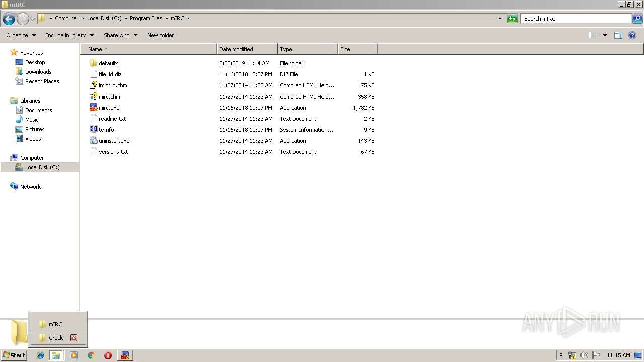Launch Google Chrome from taskbar
Image resolution: width=644 pixels, height=362 pixels.
[x=91, y=355]
